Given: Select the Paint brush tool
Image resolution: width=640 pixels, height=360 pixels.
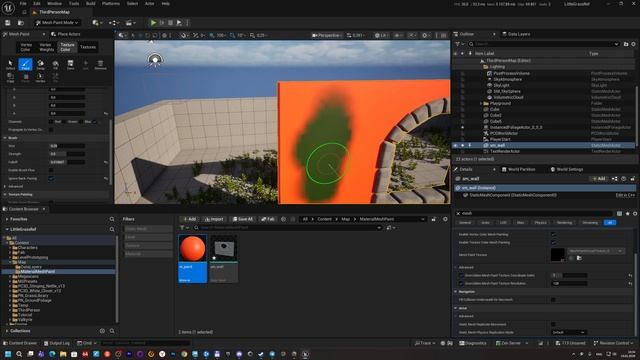Looking at the screenshot, I should pyautogui.click(x=25, y=64).
